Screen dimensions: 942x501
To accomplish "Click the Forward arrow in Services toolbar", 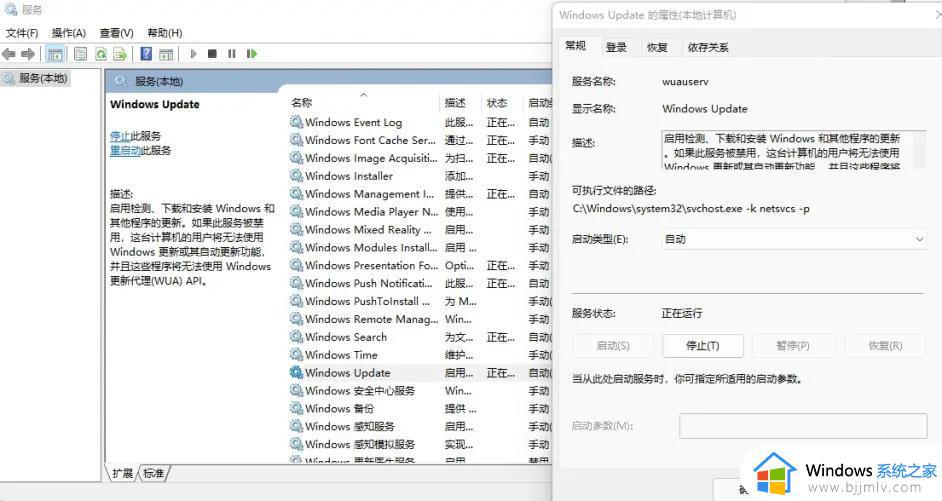I will click(28, 54).
